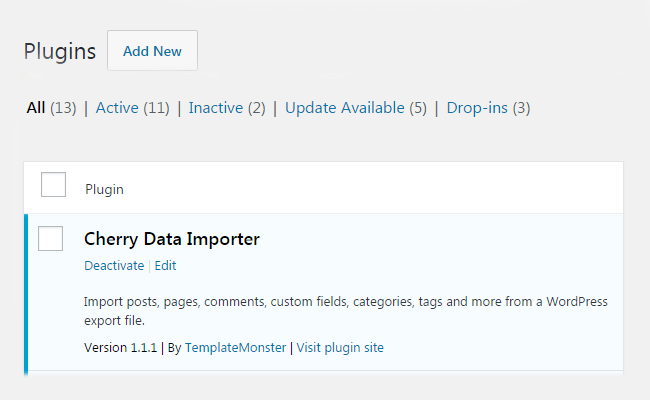Follow the Visit plugin site link
Image resolution: width=650 pixels, height=400 pixels.
(340, 347)
